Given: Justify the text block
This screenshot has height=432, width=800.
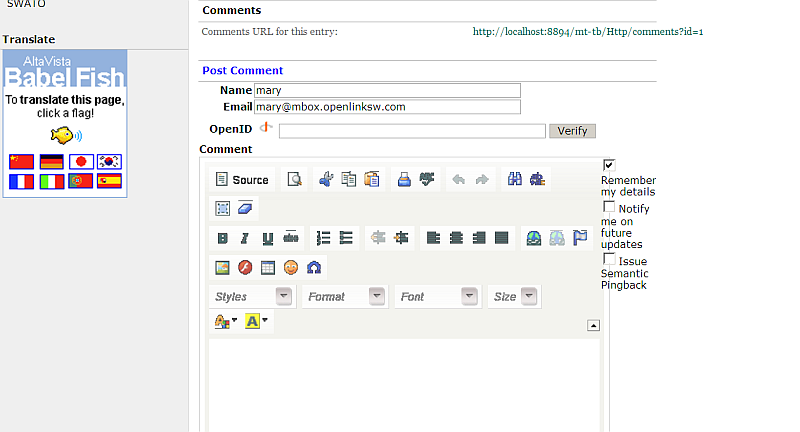Looking at the screenshot, I should click(502, 238).
